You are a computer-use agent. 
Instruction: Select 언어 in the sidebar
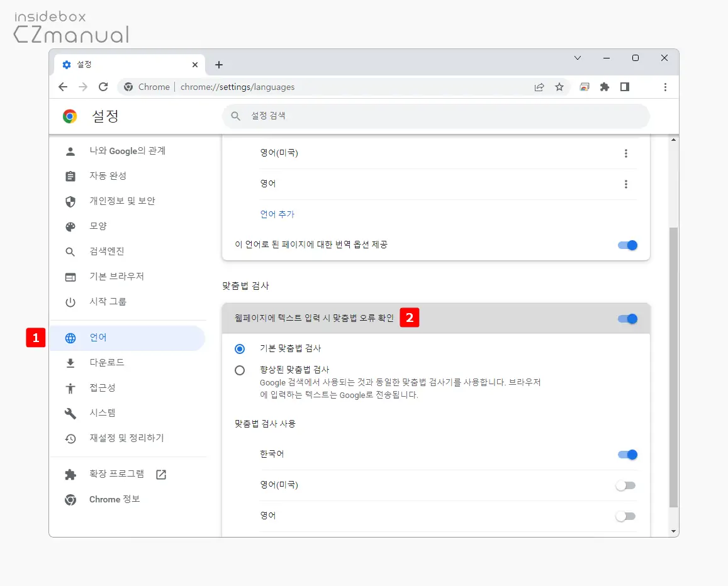[x=127, y=338]
